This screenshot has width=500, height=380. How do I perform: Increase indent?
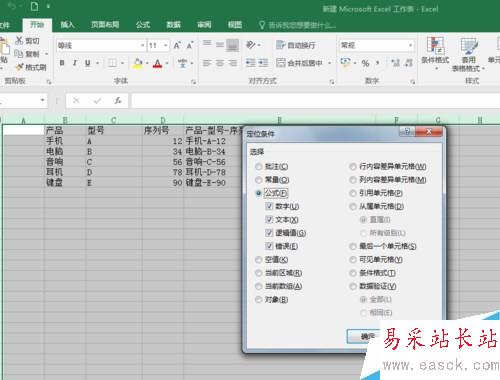(x=263, y=63)
